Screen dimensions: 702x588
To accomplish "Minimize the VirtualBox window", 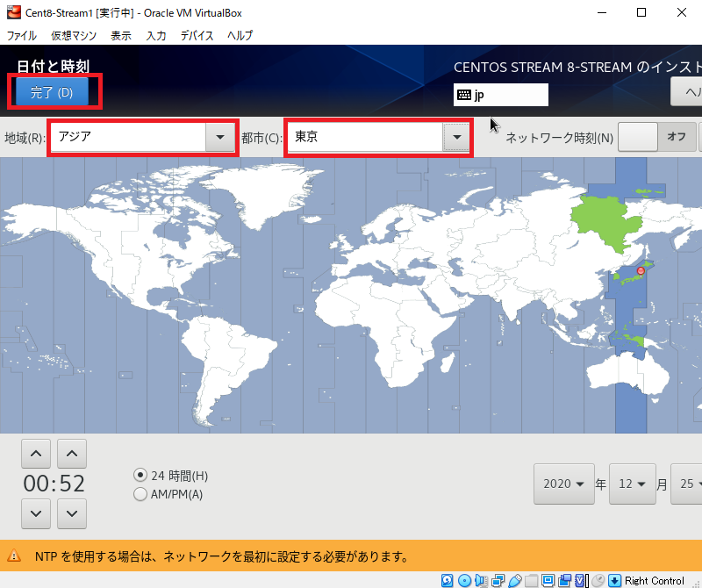I will 602,12.
